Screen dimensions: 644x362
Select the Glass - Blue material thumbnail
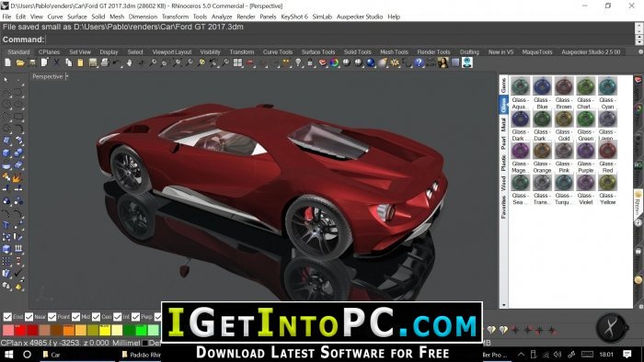(x=542, y=87)
